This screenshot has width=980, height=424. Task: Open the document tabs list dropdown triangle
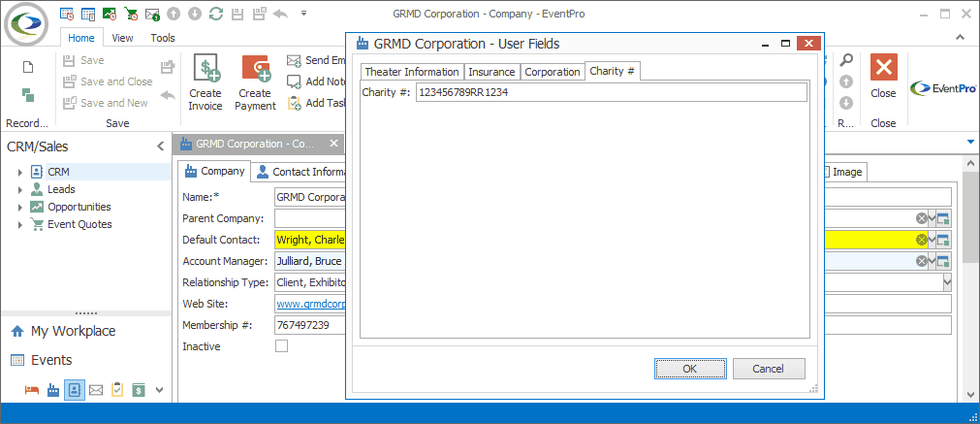[970, 142]
